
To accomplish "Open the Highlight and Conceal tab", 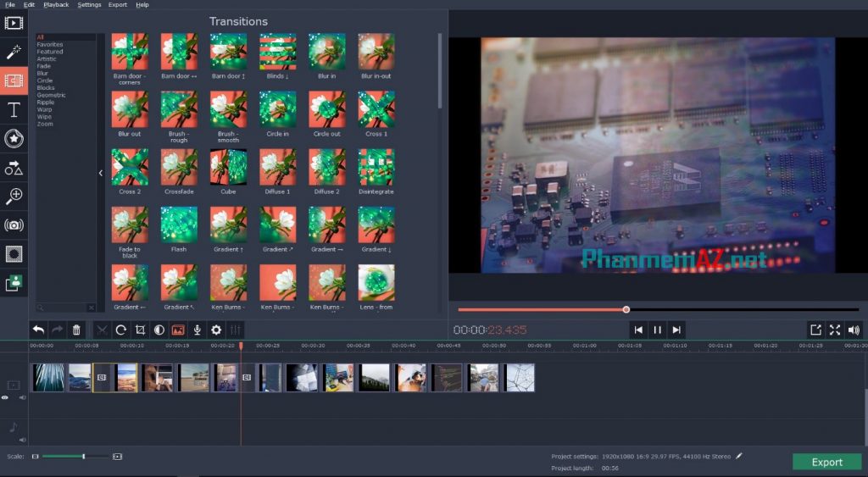I will click(14, 254).
